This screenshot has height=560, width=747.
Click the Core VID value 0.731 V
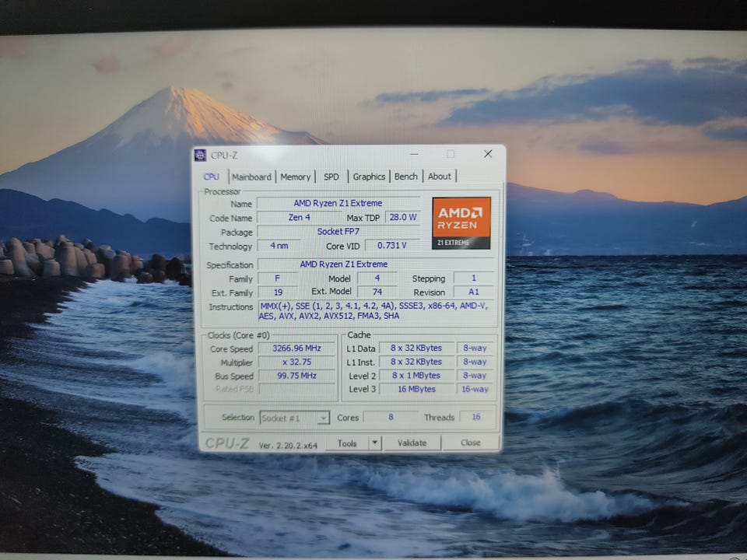coord(392,245)
